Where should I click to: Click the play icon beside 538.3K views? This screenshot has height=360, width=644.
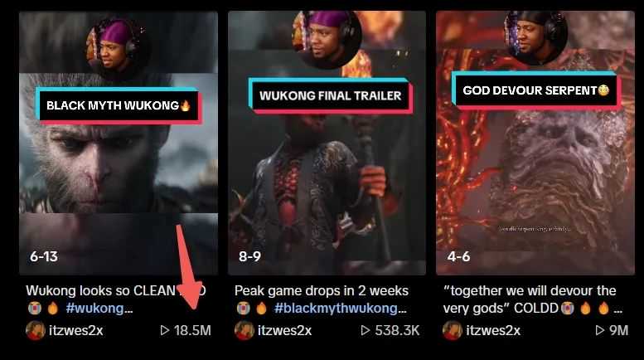[x=366, y=330]
